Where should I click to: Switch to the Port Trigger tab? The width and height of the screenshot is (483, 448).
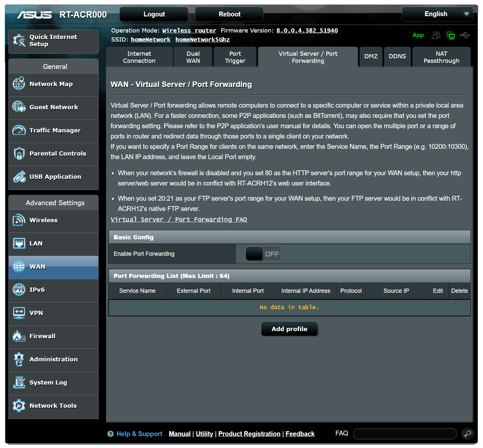(x=235, y=57)
